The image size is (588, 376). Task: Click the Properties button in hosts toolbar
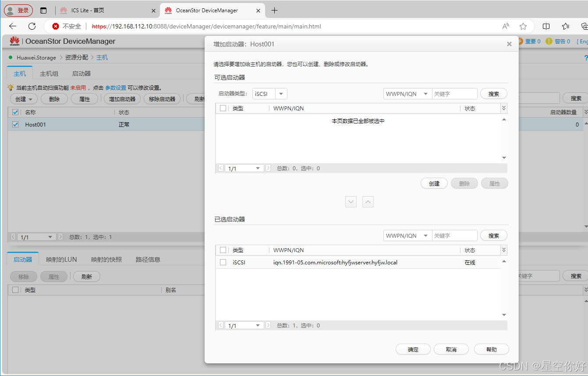click(x=85, y=99)
